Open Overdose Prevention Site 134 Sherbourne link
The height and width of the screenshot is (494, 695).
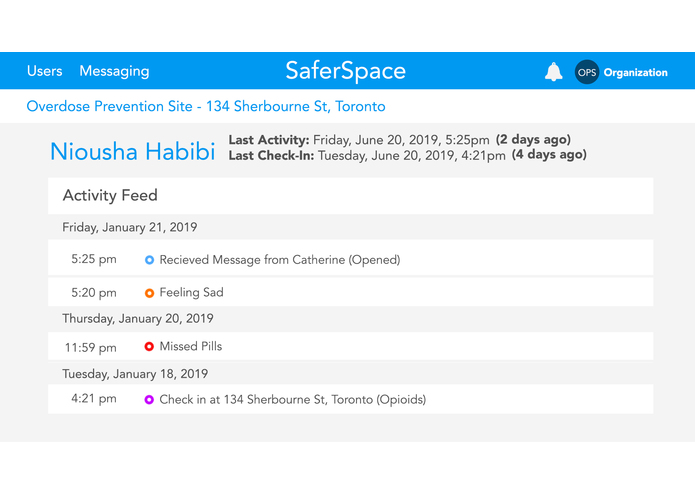pos(206,106)
